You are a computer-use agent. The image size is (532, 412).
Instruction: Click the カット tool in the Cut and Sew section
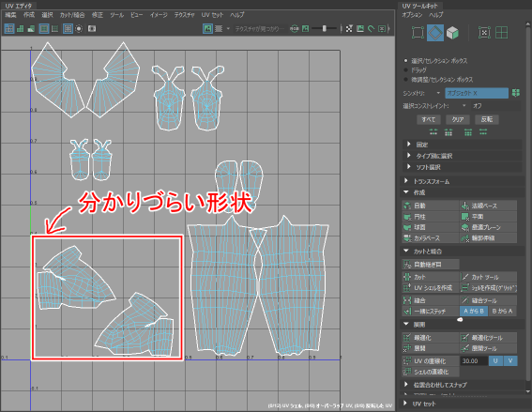point(430,277)
